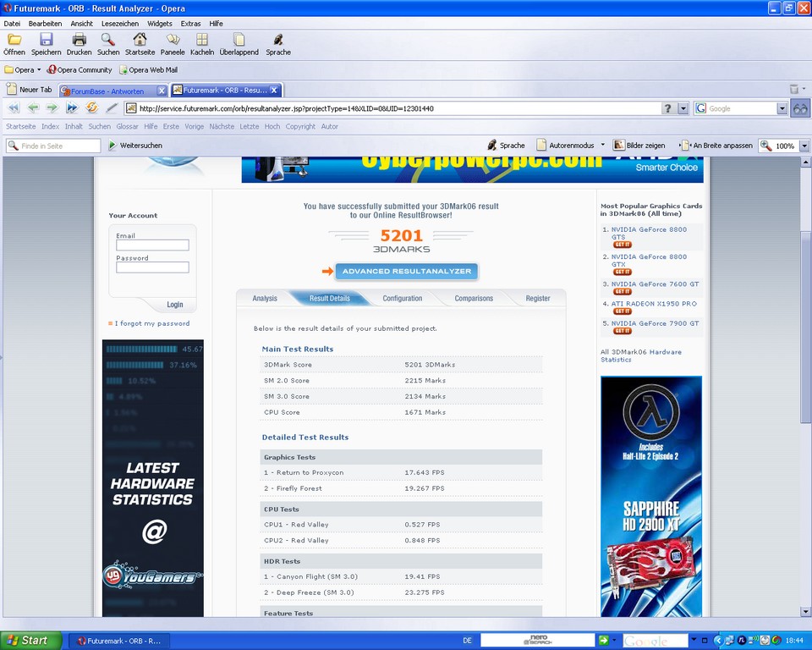The height and width of the screenshot is (650, 812).
Task: Toggle the Autorenmodus page mode button
Action: click(565, 146)
